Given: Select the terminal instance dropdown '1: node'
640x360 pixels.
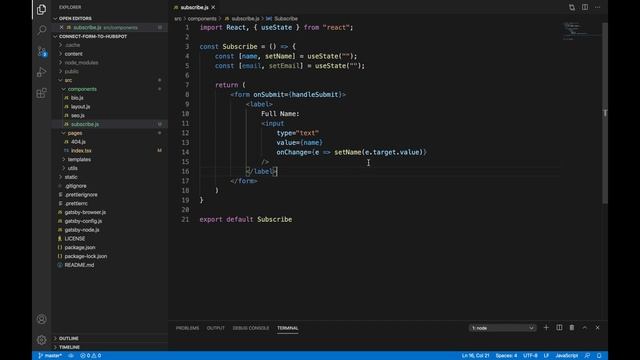Looking at the screenshot, I should pyautogui.click(x=502, y=328).
